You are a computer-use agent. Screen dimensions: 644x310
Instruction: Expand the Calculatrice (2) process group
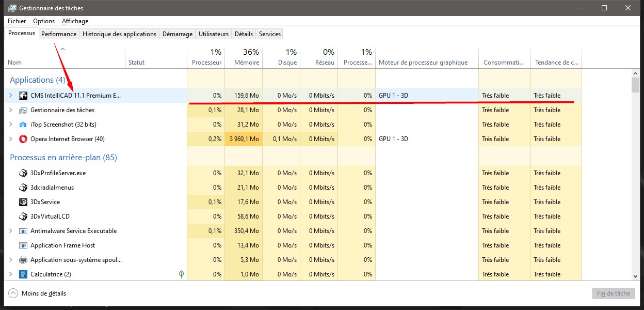[x=10, y=274]
